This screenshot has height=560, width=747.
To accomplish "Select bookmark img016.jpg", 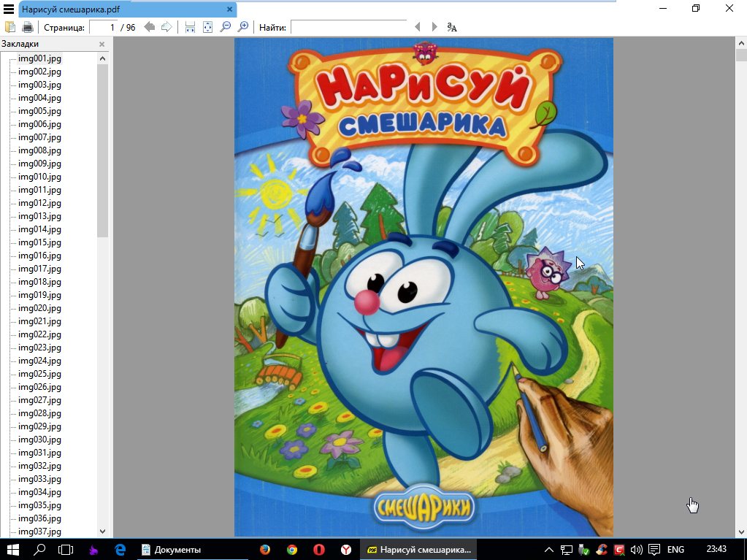I will click(x=39, y=256).
